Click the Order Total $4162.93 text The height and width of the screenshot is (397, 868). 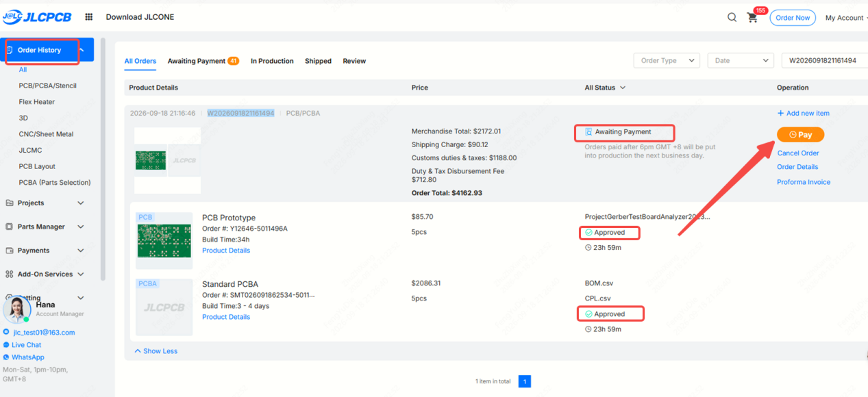(447, 193)
